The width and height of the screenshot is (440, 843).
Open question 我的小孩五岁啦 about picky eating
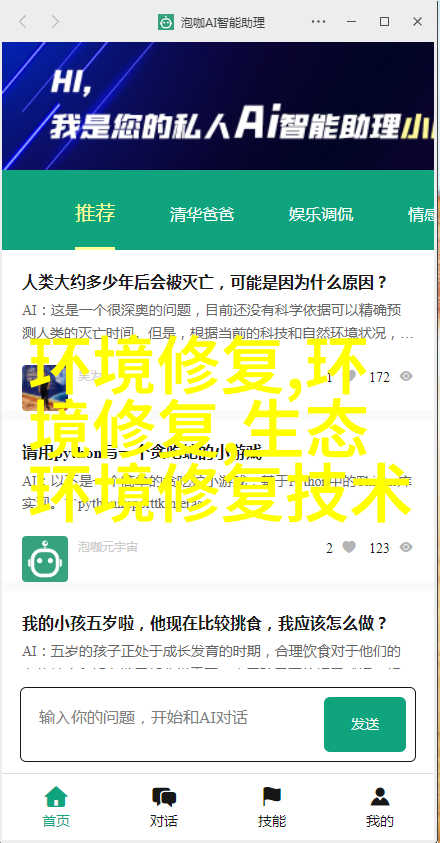tap(204, 624)
